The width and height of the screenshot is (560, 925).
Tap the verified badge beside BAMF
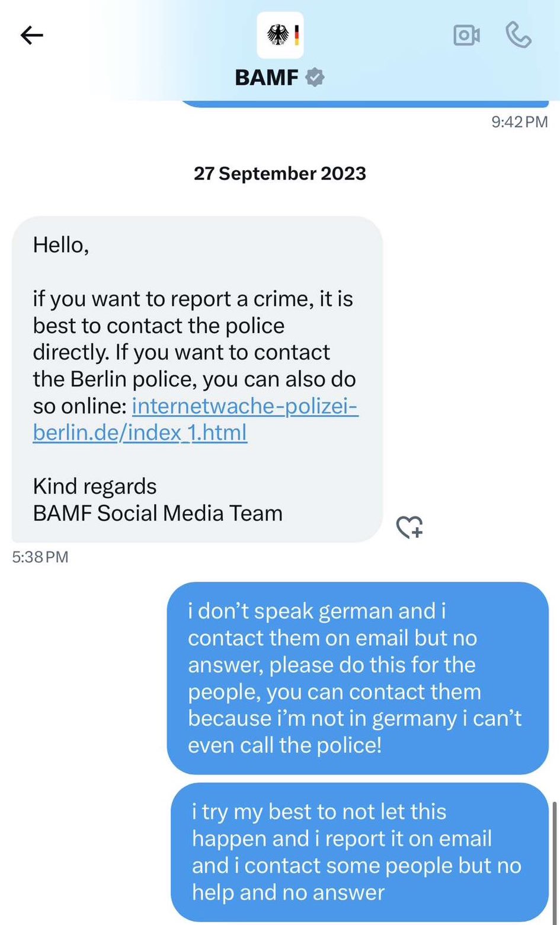(315, 77)
